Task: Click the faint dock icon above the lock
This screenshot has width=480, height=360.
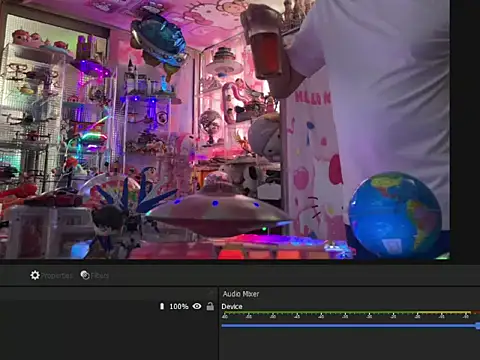Action: pyautogui.click(x=210, y=293)
